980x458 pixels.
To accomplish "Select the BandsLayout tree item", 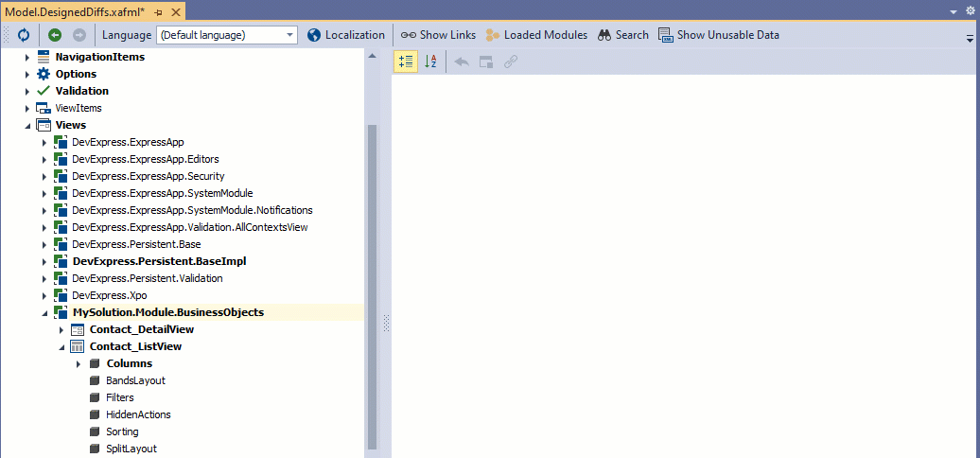I will pos(135,380).
